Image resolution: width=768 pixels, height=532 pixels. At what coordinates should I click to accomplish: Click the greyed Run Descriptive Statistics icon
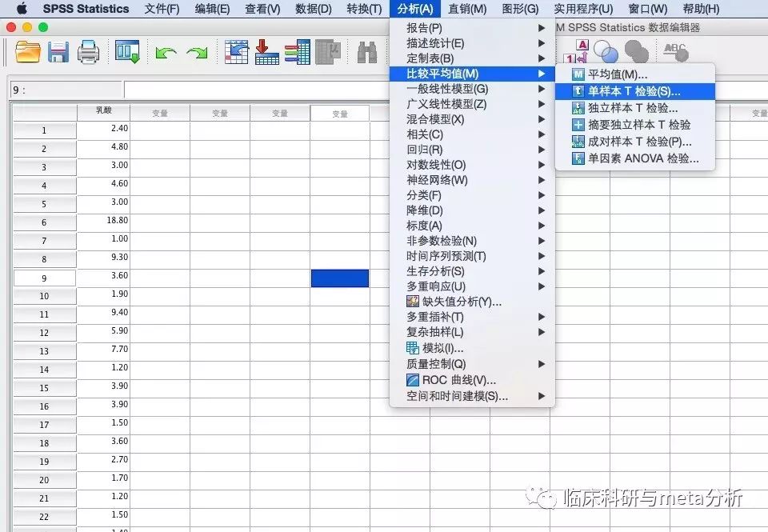pyautogui.click(x=328, y=52)
